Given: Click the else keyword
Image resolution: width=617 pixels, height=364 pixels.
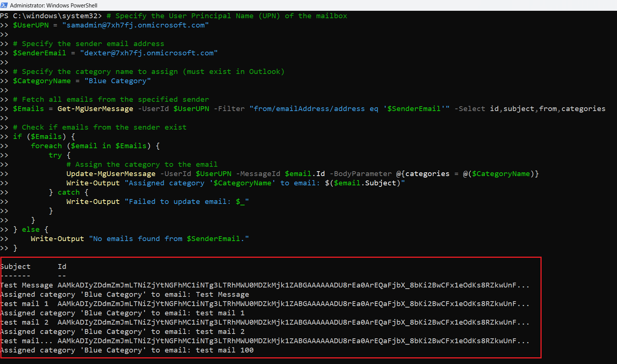Looking at the screenshot, I should (30, 230).
